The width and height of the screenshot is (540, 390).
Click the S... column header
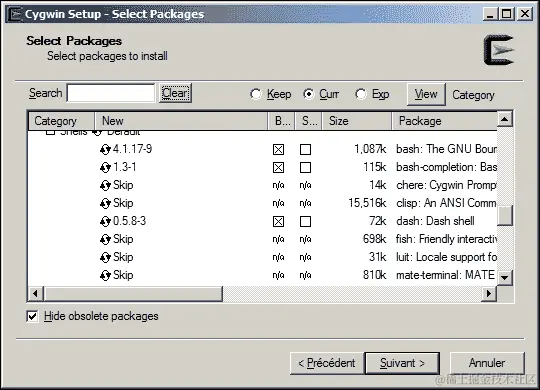(x=308, y=121)
